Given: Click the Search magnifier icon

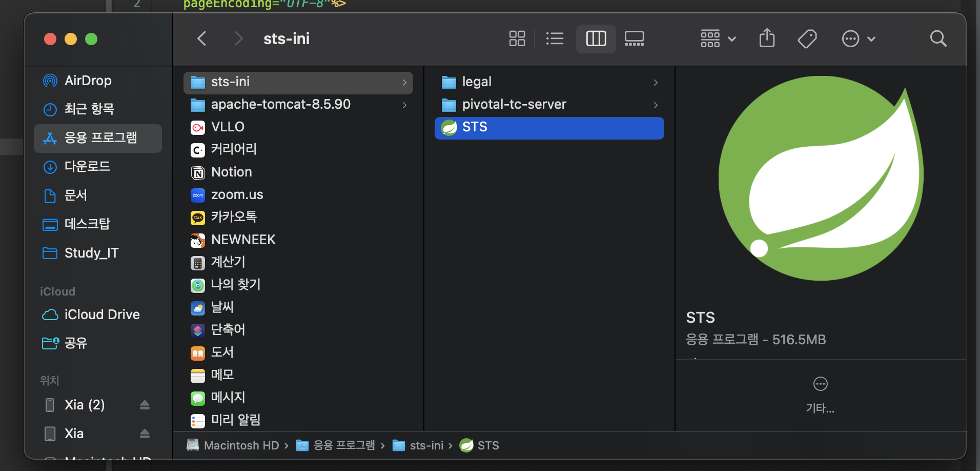Looking at the screenshot, I should click(x=938, y=38).
